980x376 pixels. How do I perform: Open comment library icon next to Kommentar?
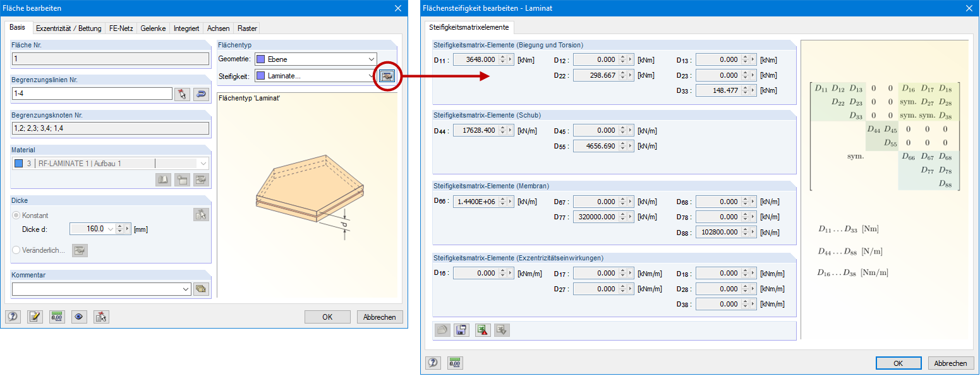click(201, 289)
